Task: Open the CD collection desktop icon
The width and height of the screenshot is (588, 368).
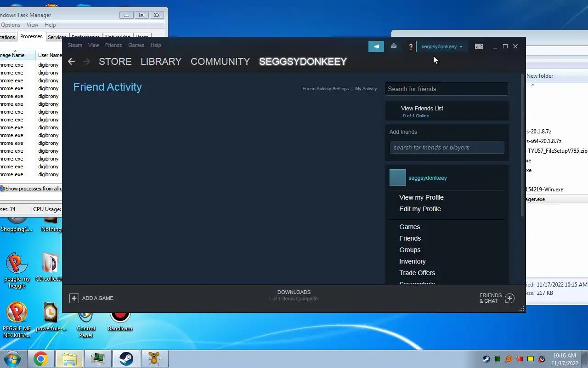Action: pos(49,267)
